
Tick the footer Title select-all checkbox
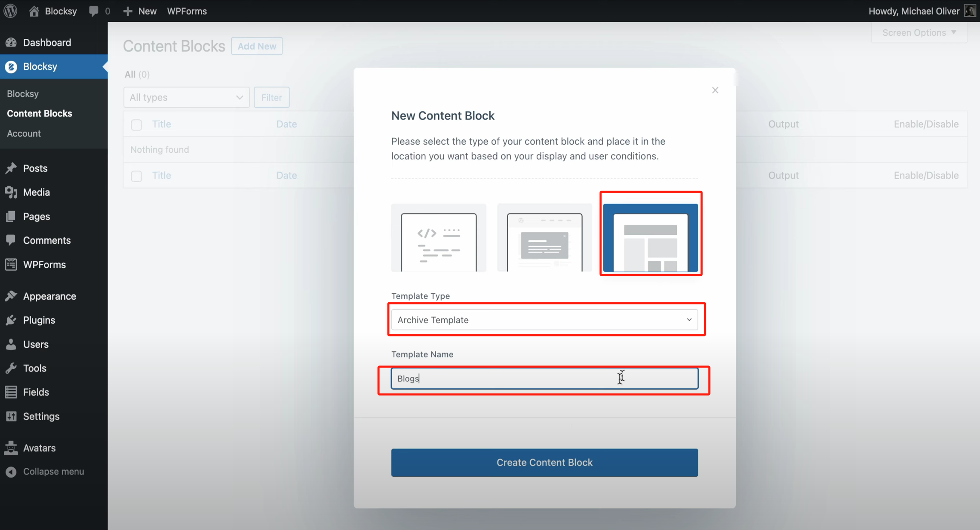click(136, 176)
